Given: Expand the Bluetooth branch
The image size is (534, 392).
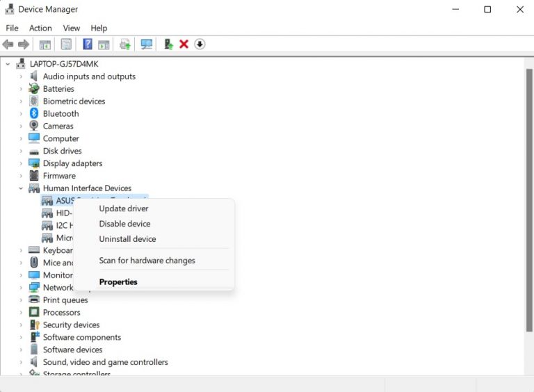Looking at the screenshot, I should click(x=21, y=114).
